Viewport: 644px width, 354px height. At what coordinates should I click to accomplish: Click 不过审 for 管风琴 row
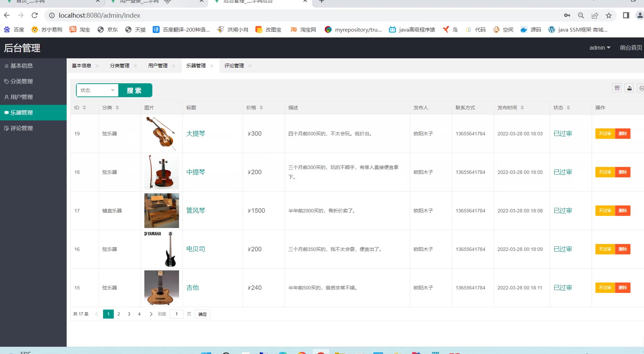tap(605, 211)
